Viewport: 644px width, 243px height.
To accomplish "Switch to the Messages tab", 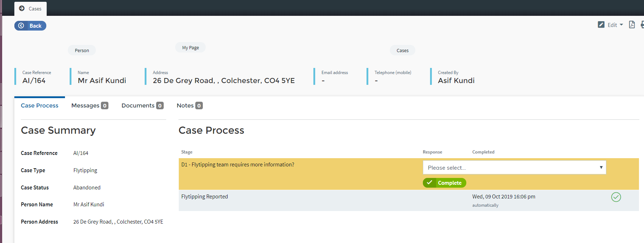I will [85, 106].
